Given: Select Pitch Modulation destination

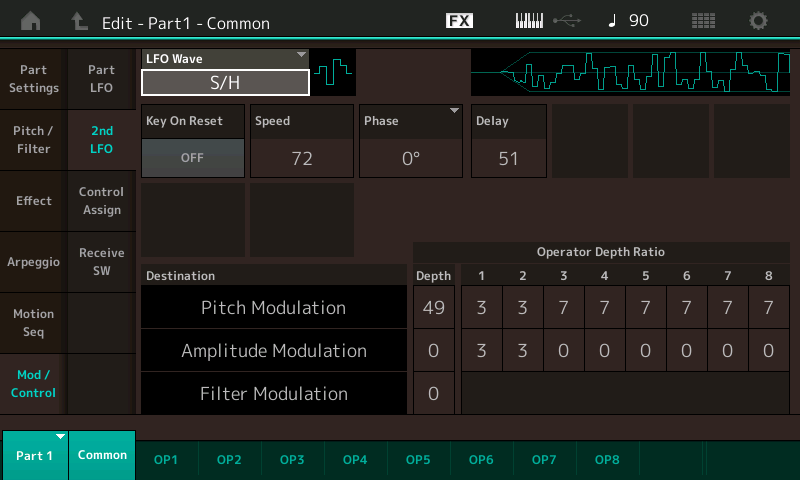Looking at the screenshot, I should tap(274, 308).
